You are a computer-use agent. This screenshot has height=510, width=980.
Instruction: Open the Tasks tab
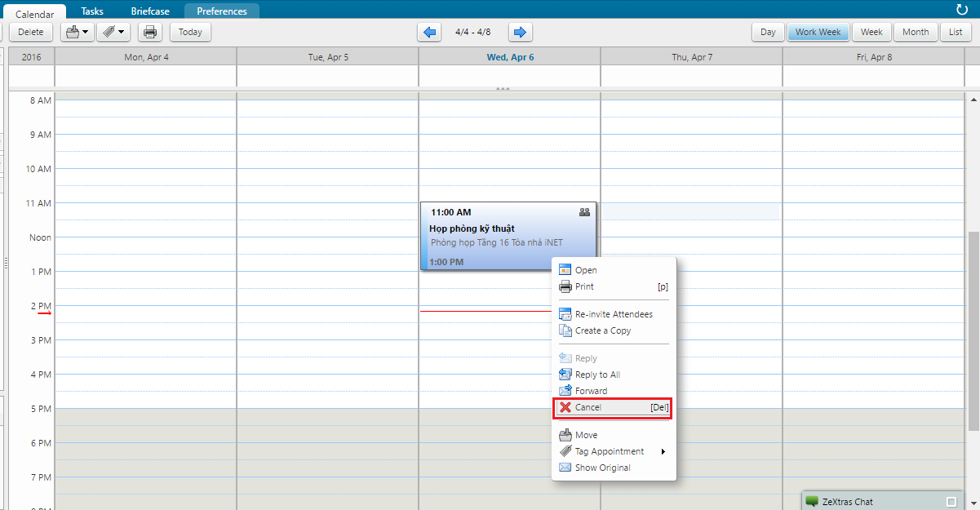click(92, 11)
